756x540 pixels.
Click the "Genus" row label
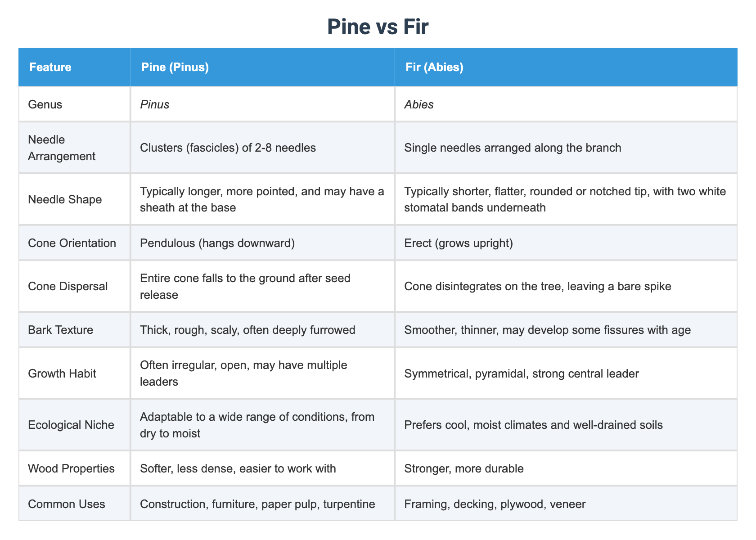(45, 104)
